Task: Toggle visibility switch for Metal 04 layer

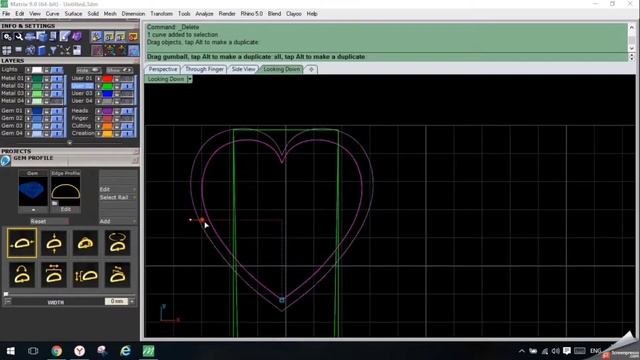Action: coord(57,101)
